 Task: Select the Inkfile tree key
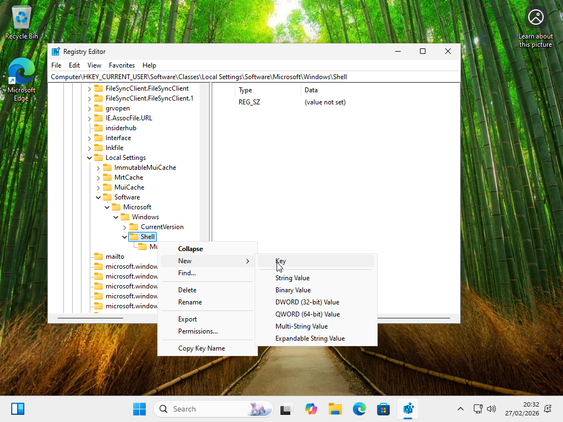(114, 148)
